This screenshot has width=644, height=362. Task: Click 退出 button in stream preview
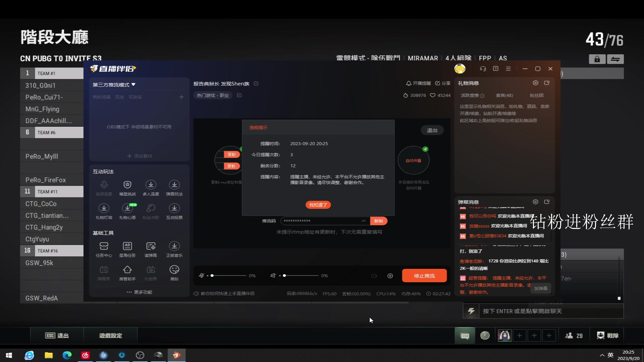tap(432, 130)
